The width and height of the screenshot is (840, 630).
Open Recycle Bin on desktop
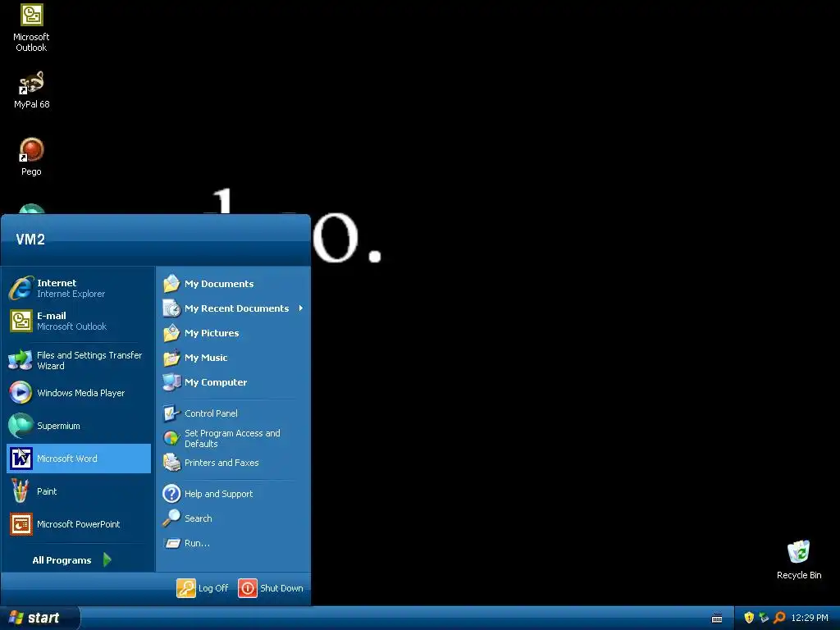click(799, 559)
